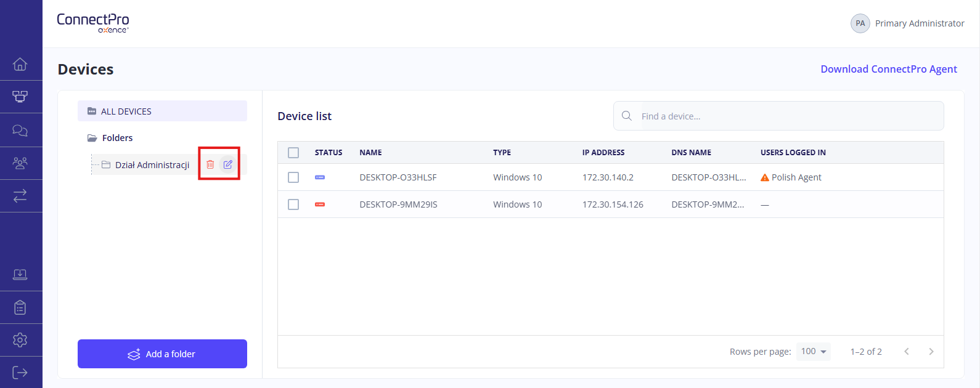Click the logout icon in sidebar
This screenshot has height=388, width=980.
tap(20, 373)
